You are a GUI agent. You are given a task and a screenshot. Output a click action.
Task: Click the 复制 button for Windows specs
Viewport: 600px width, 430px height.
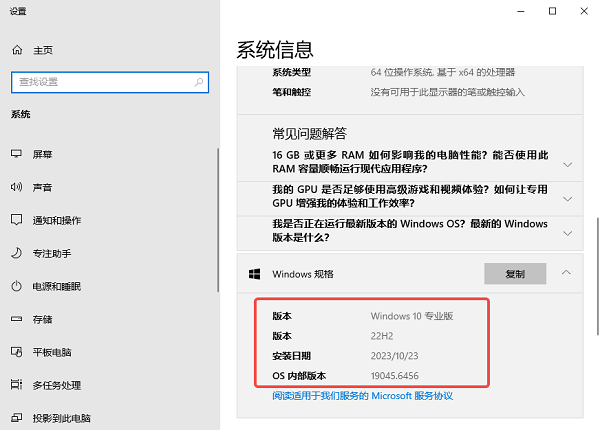[515, 274]
